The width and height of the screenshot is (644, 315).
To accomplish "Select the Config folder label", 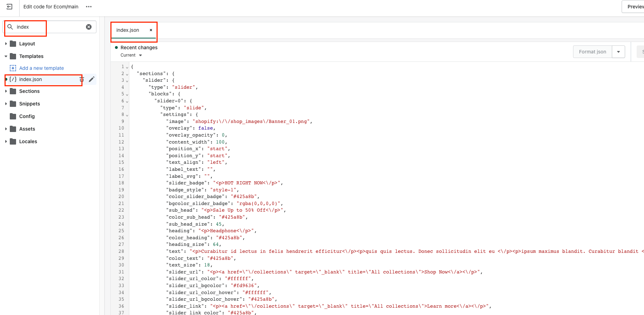I will [27, 116].
